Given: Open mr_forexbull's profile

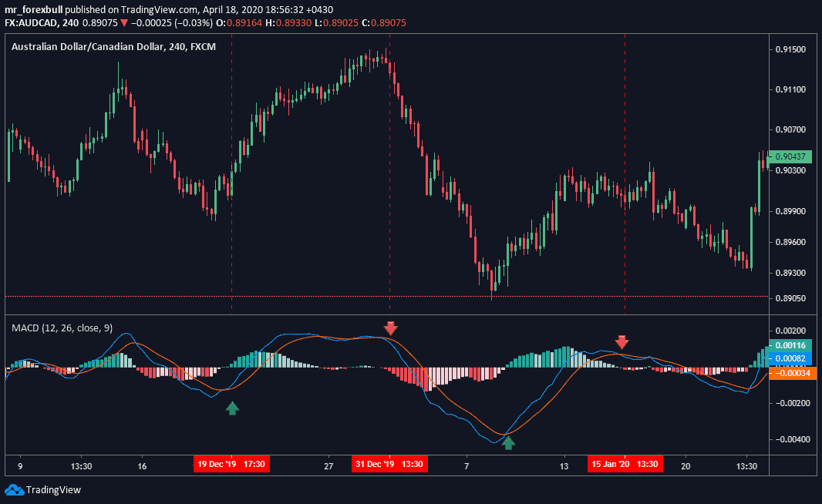Looking at the screenshot, I should tap(32, 12).
